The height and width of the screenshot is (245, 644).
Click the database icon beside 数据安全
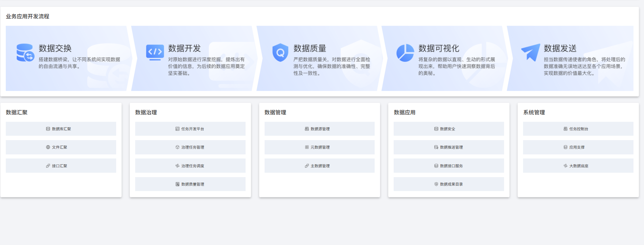(436, 129)
